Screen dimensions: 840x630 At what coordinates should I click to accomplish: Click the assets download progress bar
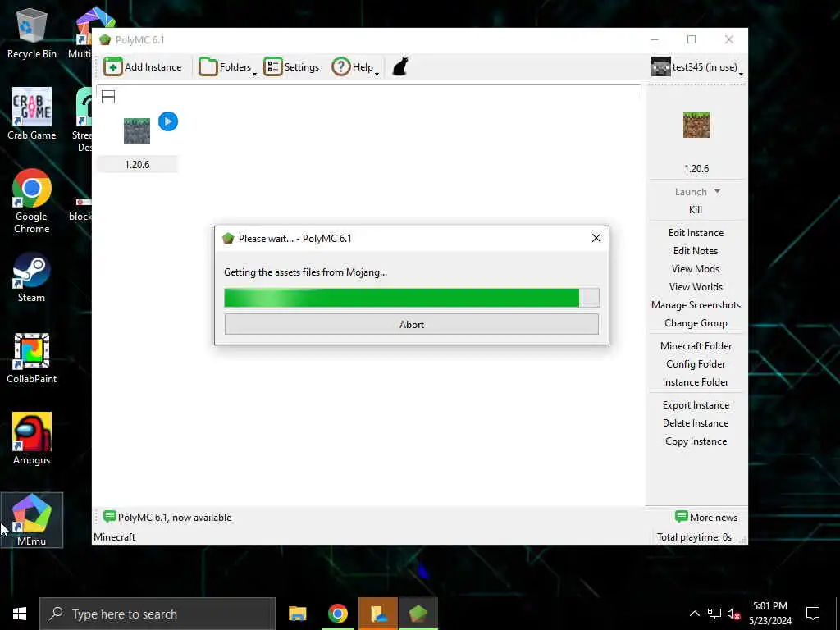(x=412, y=298)
